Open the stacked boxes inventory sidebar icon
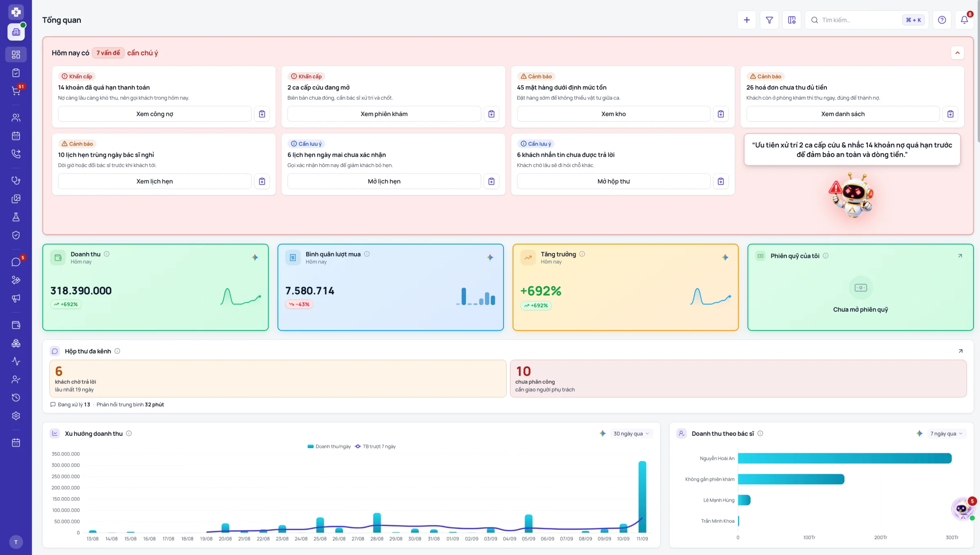 pyautogui.click(x=16, y=343)
